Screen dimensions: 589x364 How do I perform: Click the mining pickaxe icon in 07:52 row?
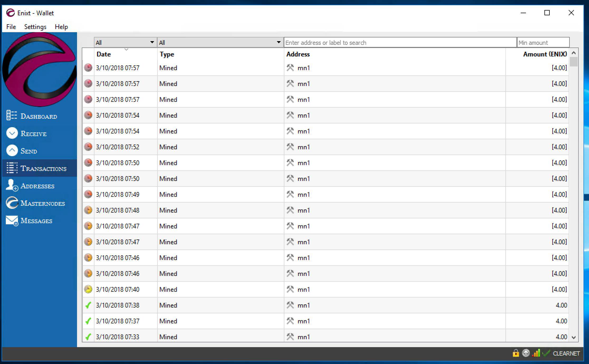pyautogui.click(x=290, y=147)
